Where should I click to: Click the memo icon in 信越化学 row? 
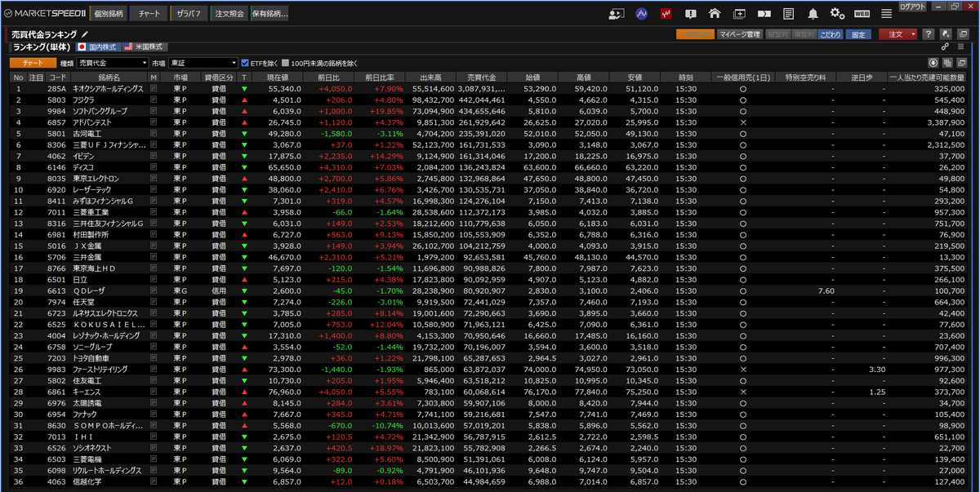(154, 482)
